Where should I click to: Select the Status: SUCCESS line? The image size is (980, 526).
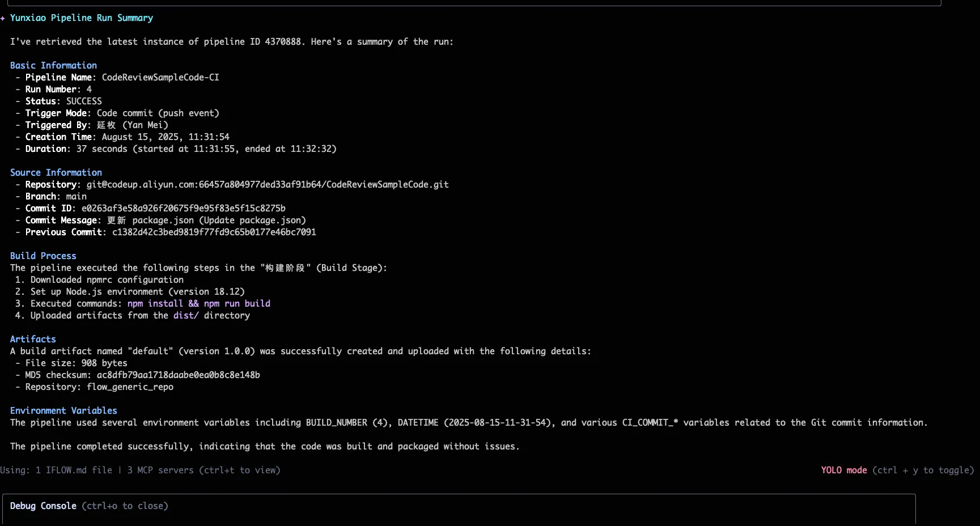pos(59,101)
